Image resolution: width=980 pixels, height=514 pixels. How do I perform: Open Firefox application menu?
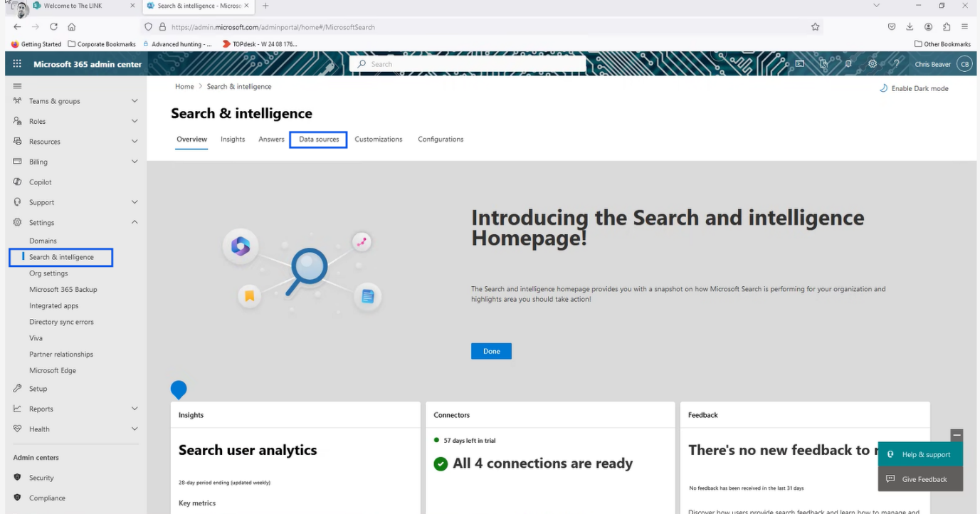pyautogui.click(x=965, y=27)
